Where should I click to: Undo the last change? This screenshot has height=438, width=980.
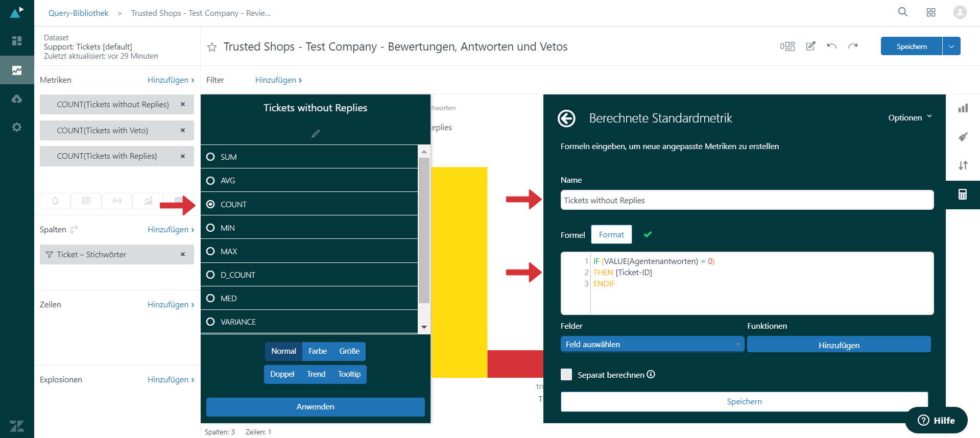click(x=832, y=46)
